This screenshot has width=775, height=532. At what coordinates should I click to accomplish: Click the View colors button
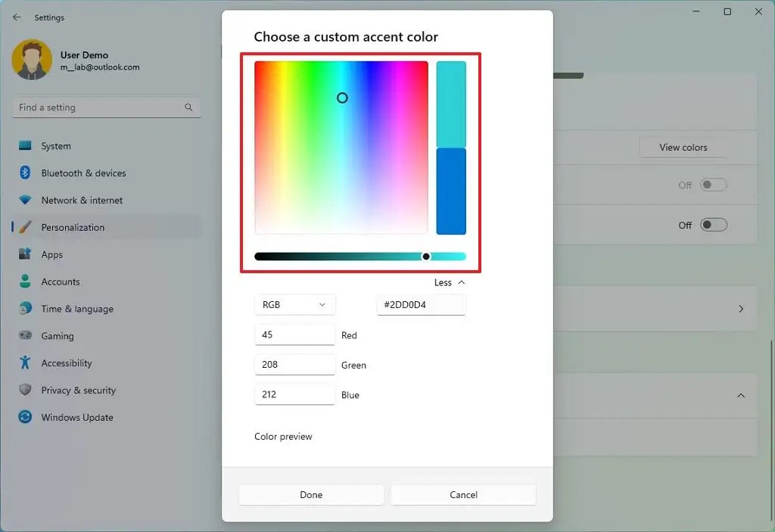(x=683, y=148)
